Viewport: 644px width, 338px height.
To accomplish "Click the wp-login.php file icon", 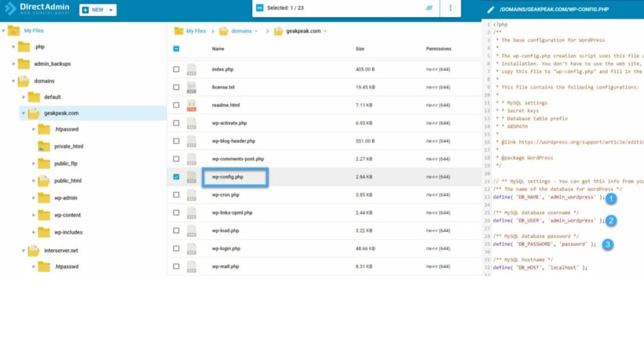I will coord(191,249).
